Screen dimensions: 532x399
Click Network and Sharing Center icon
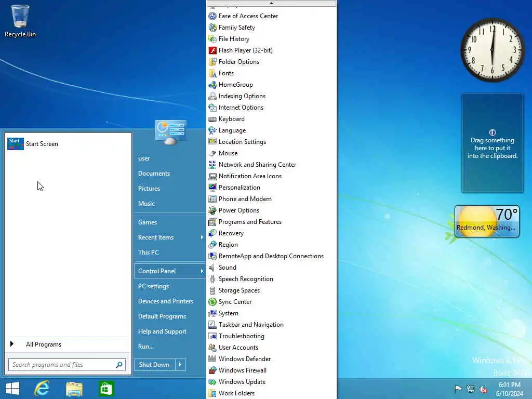(x=212, y=165)
